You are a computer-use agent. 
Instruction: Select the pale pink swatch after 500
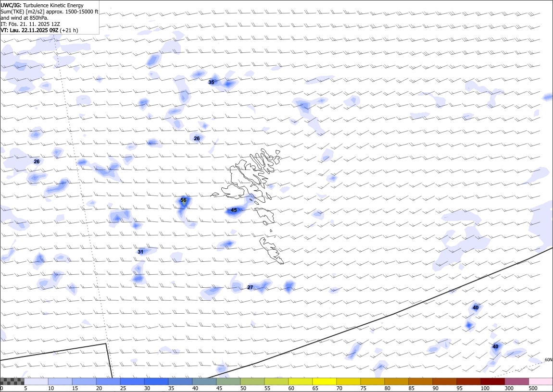pyautogui.click(x=540, y=381)
